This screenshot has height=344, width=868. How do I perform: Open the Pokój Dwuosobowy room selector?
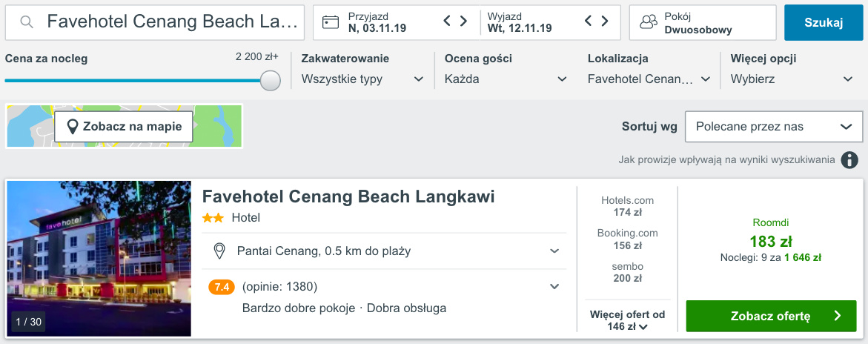click(703, 23)
